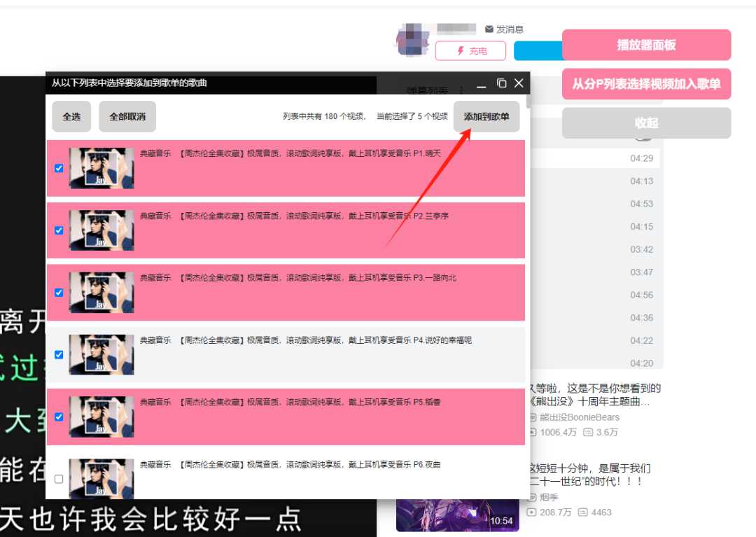
Task: Click the thumbnail of P1.晴天
Action: pos(101,168)
